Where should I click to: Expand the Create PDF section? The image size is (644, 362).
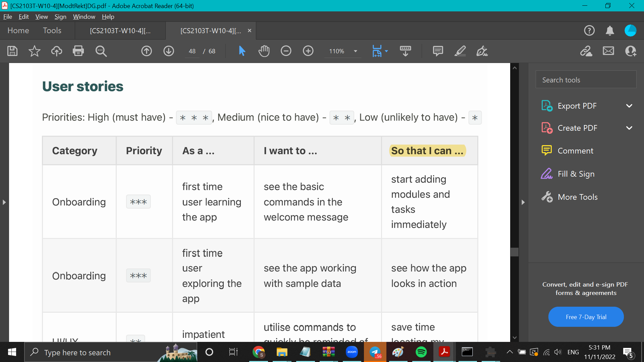coord(629,128)
